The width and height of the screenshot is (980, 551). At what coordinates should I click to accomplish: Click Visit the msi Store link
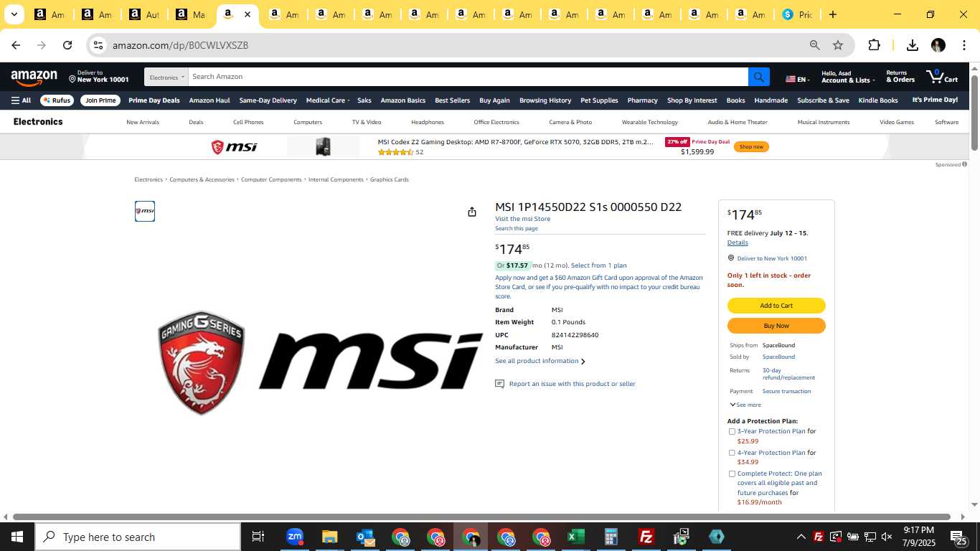click(x=522, y=219)
